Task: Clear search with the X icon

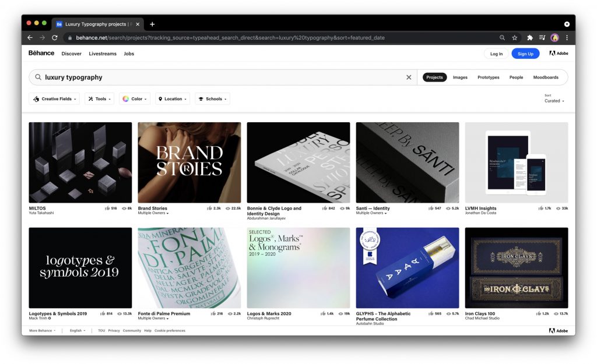Action: [x=409, y=77]
